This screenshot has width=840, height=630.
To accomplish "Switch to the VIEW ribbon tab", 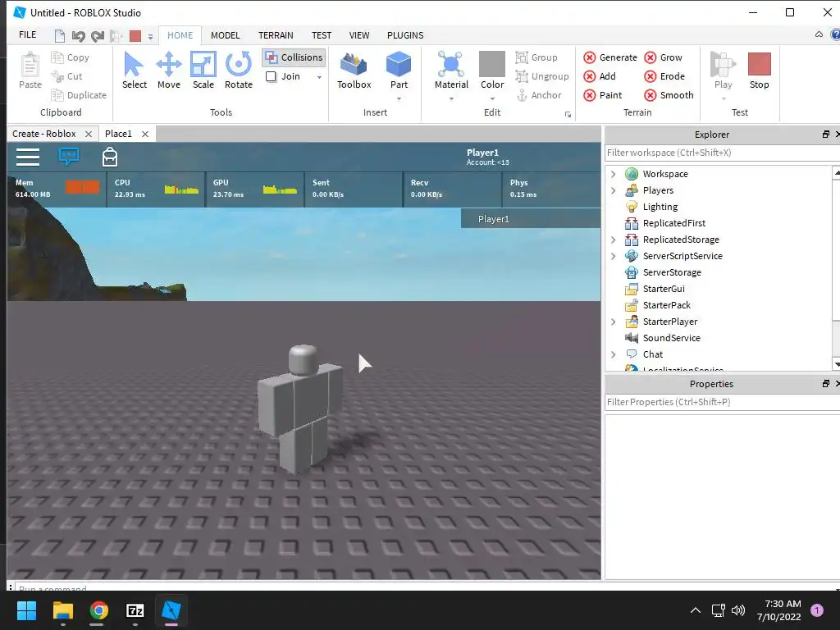I will click(359, 35).
